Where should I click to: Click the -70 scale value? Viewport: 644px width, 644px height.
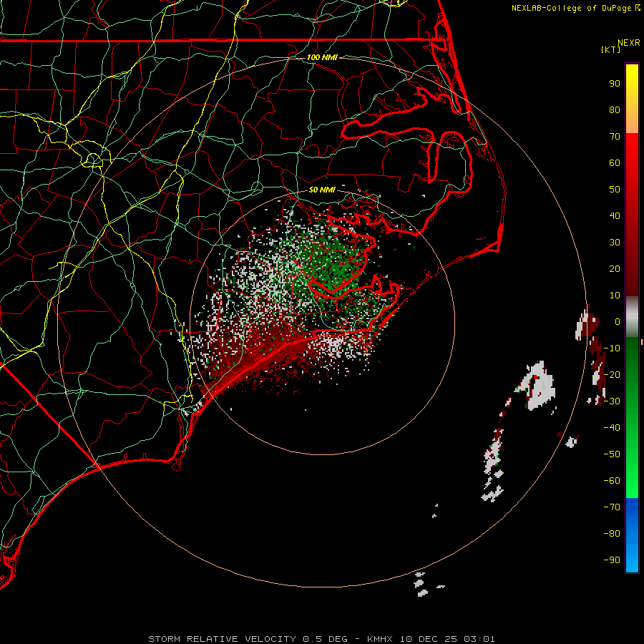pos(612,507)
